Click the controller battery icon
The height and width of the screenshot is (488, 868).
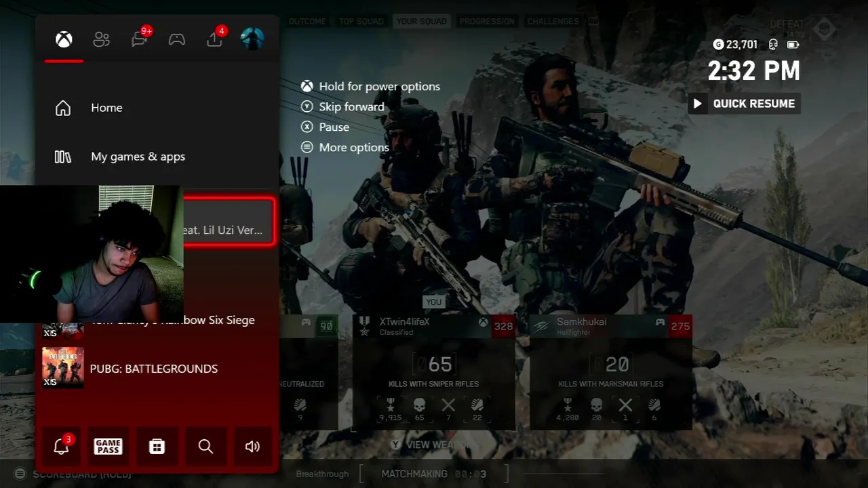[793, 45]
